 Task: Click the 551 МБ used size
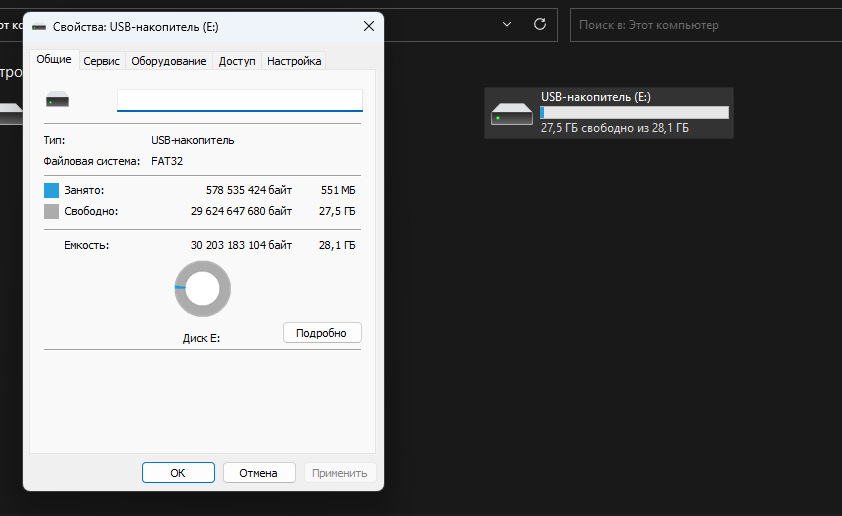coord(338,190)
